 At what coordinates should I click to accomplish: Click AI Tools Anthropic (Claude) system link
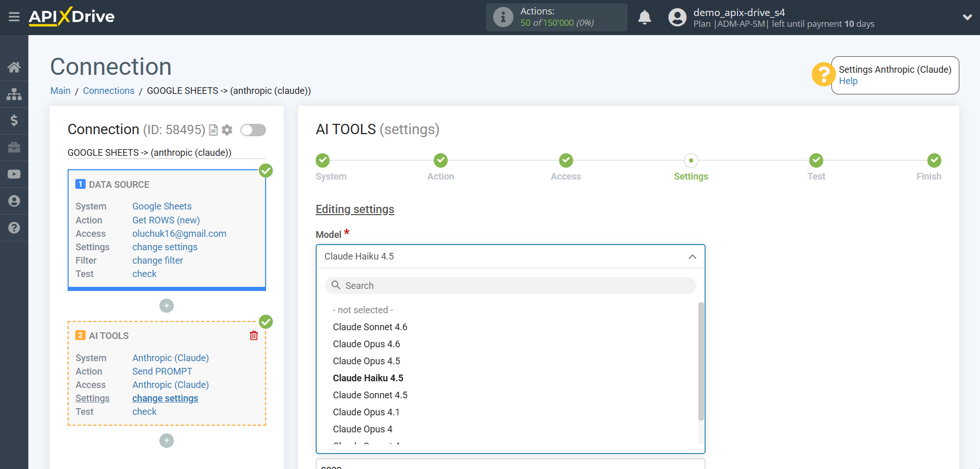click(x=171, y=358)
